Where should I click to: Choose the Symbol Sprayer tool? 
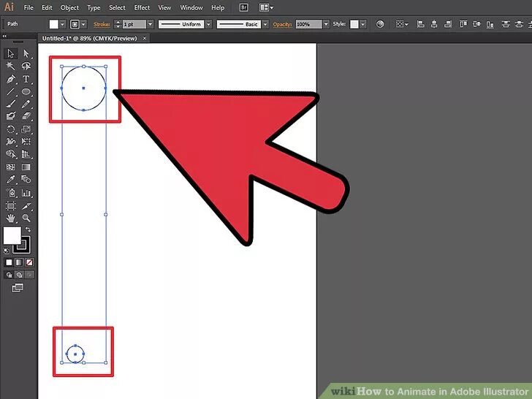coord(10,193)
